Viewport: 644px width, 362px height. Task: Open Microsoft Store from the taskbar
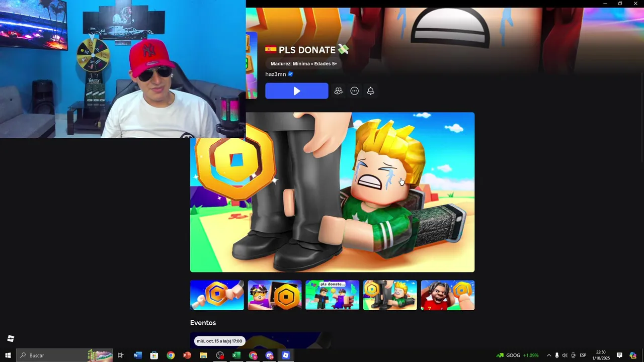click(154, 355)
